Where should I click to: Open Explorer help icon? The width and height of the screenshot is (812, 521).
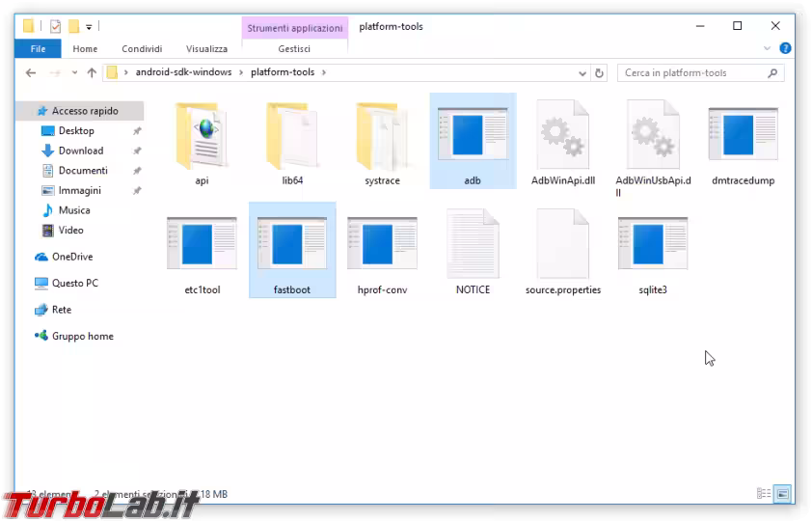[x=785, y=48]
